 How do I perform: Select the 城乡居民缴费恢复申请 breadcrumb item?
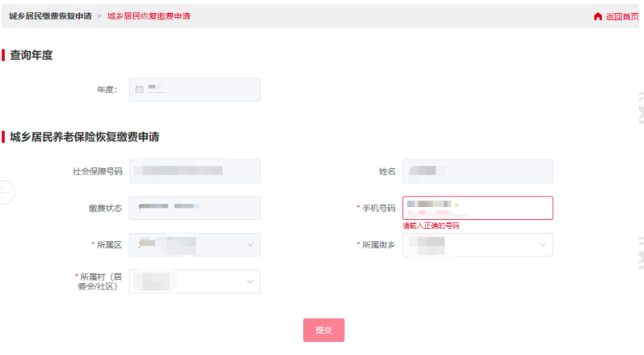click(50, 16)
